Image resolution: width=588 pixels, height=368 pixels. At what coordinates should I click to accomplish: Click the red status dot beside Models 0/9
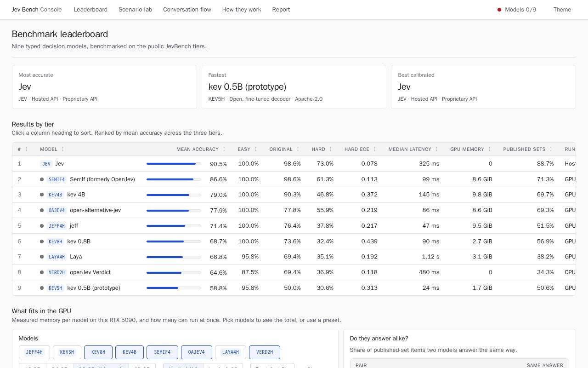pyautogui.click(x=499, y=10)
